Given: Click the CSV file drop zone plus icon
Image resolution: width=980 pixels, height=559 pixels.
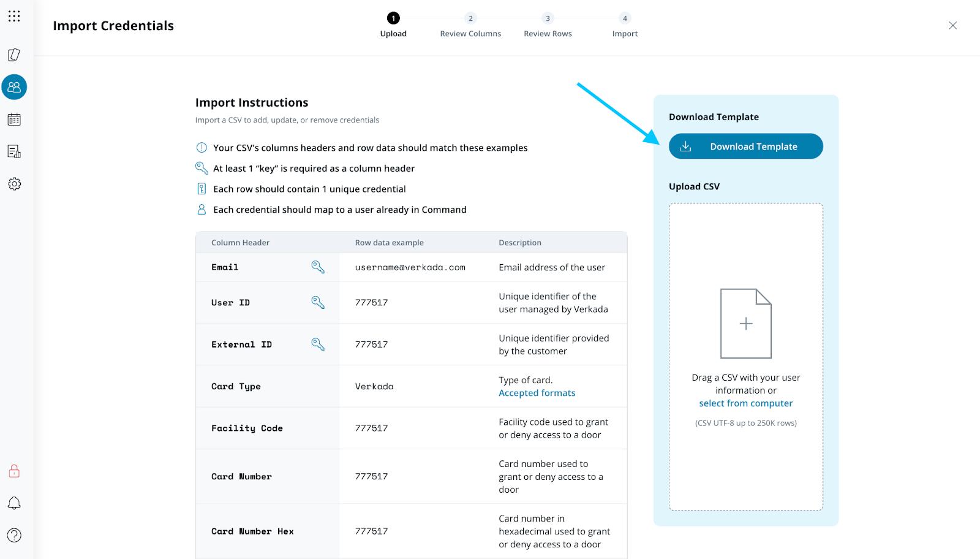Looking at the screenshot, I should [x=745, y=324].
